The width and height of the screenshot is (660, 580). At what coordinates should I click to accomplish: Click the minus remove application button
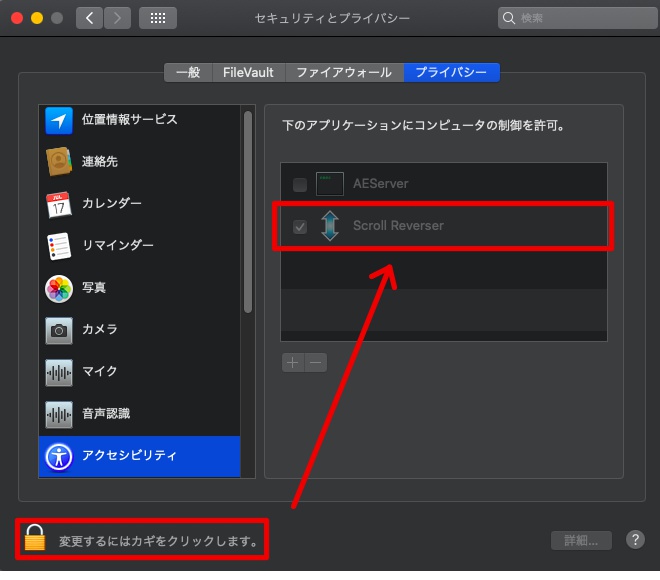point(316,362)
